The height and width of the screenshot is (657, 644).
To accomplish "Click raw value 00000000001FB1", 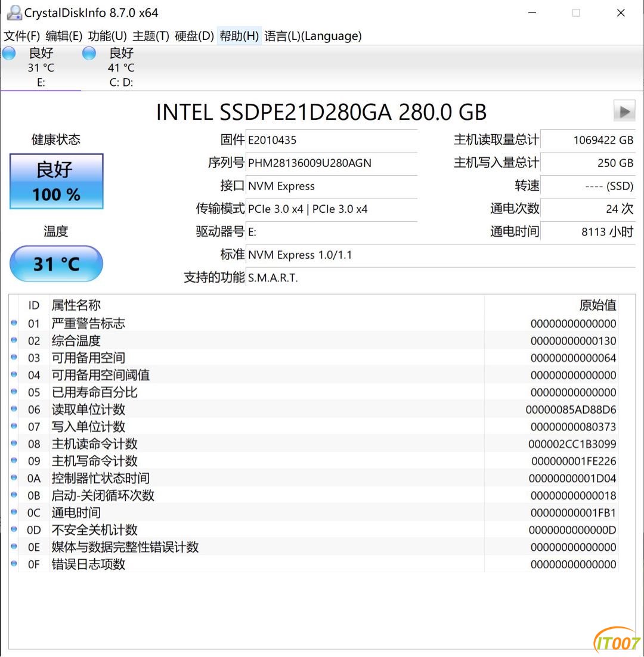I will (573, 513).
